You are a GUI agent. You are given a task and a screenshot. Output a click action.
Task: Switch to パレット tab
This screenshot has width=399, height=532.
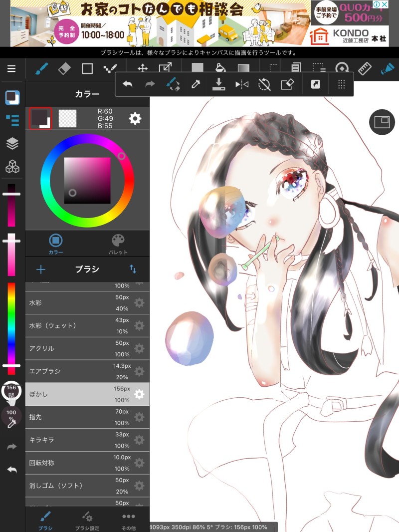(x=118, y=244)
